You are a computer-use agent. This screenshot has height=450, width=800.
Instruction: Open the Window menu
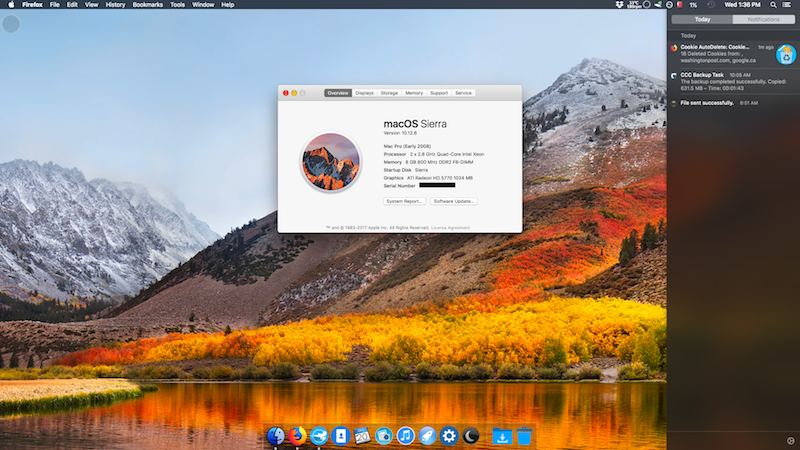tap(203, 5)
